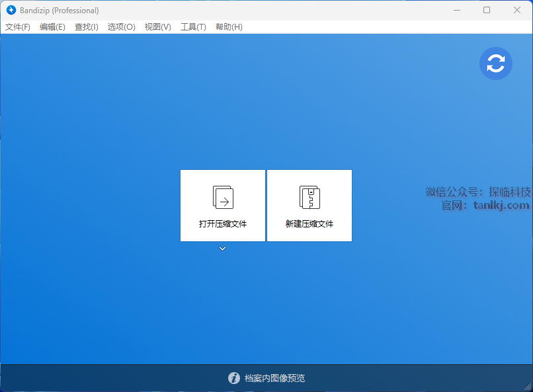Open the 查找(I) menu
This screenshot has width=533, height=392.
(87, 27)
